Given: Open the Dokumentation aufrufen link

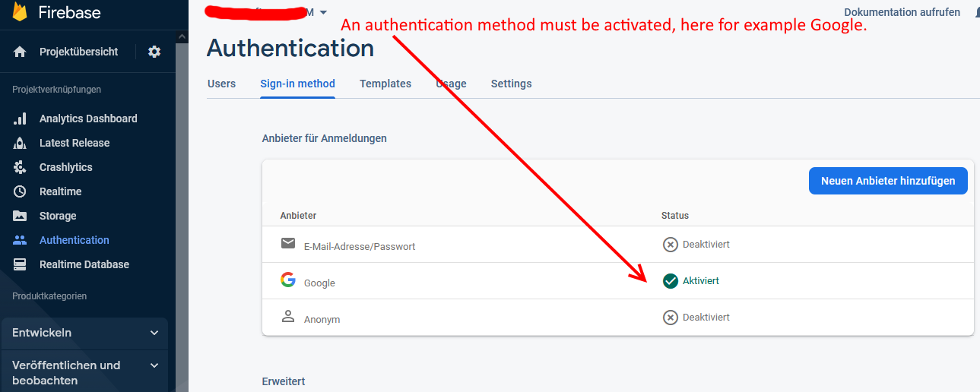Looking at the screenshot, I should click(902, 12).
